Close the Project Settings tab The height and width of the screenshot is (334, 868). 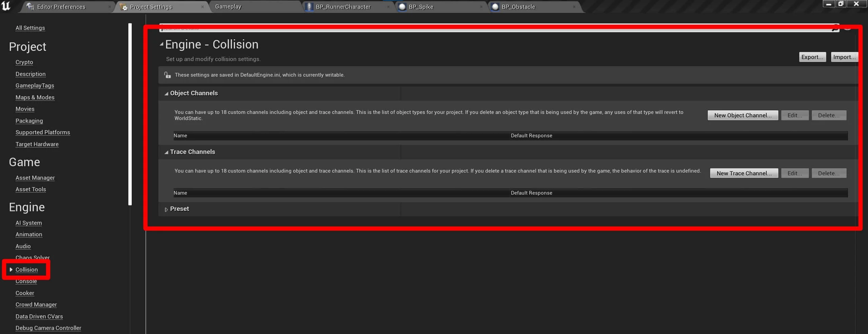(x=202, y=7)
